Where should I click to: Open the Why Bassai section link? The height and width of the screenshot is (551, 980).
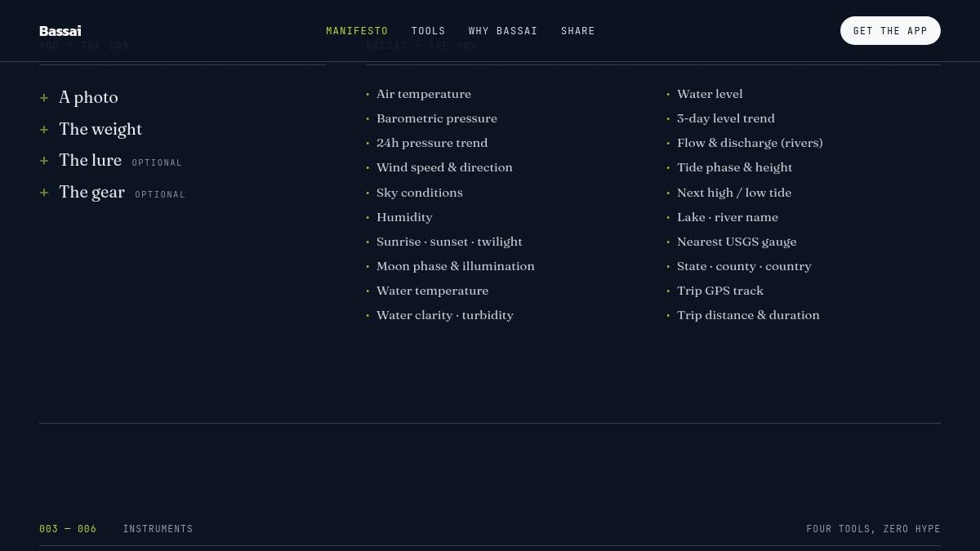[x=503, y=31]
